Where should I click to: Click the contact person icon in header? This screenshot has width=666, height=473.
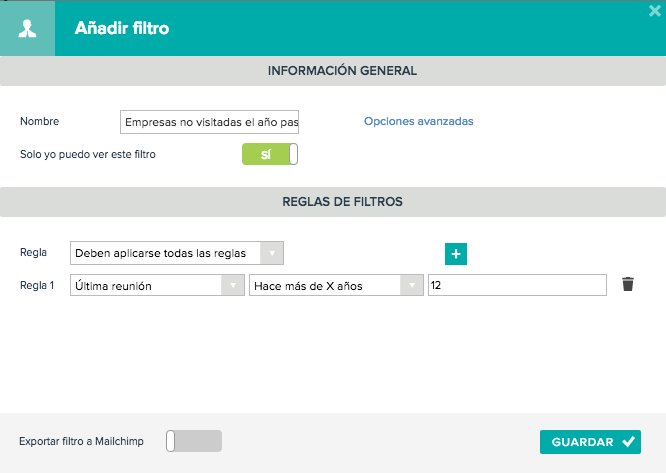pyautogui.click(x=27, y=29)
